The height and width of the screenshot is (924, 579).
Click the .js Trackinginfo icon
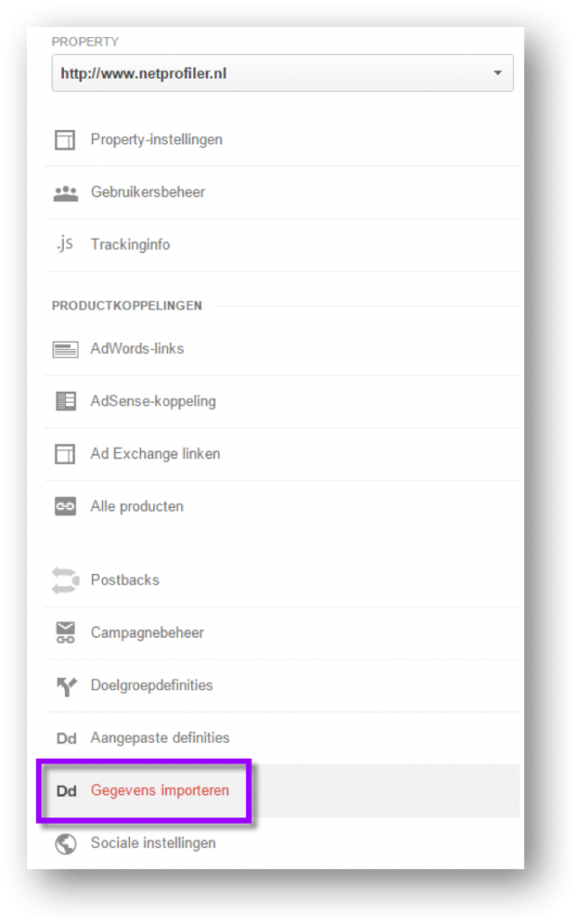(65, 244)
